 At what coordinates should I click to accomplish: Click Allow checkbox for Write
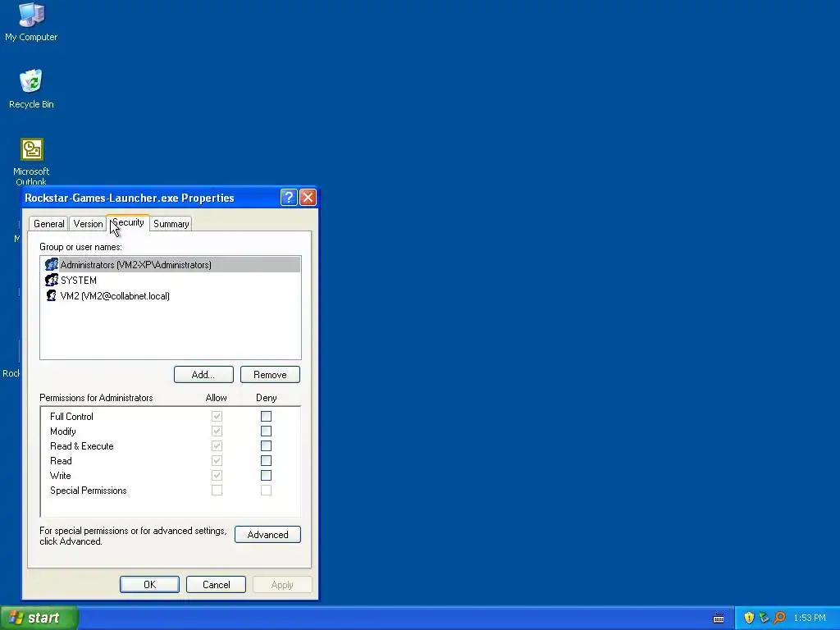(x=217, y=475)
